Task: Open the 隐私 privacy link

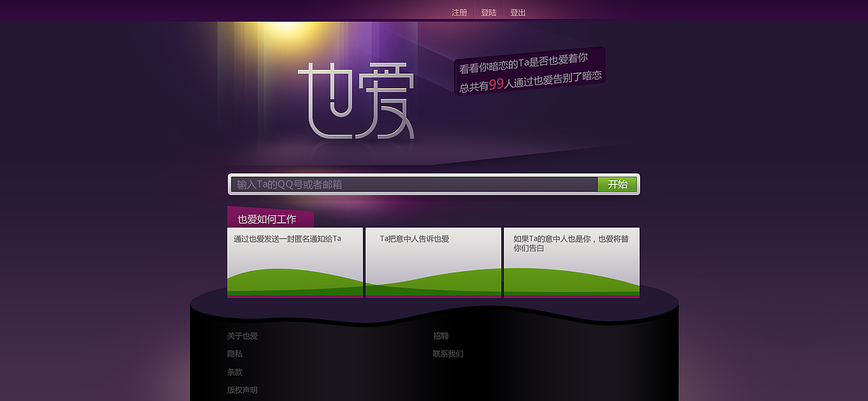Action: tap(235, 354)
